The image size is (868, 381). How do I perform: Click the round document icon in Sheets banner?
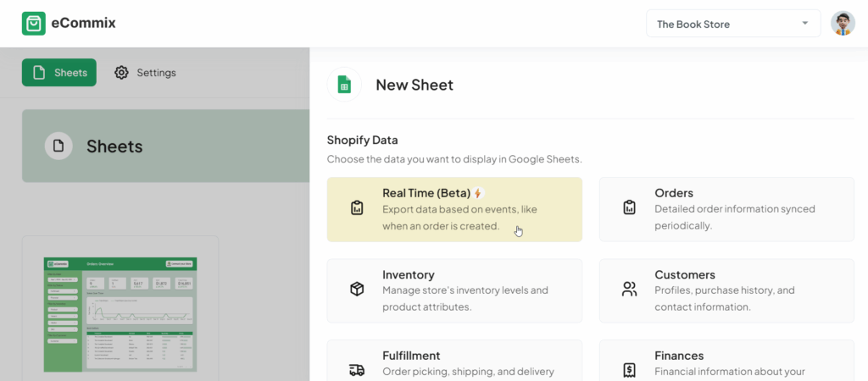(58, 146)
